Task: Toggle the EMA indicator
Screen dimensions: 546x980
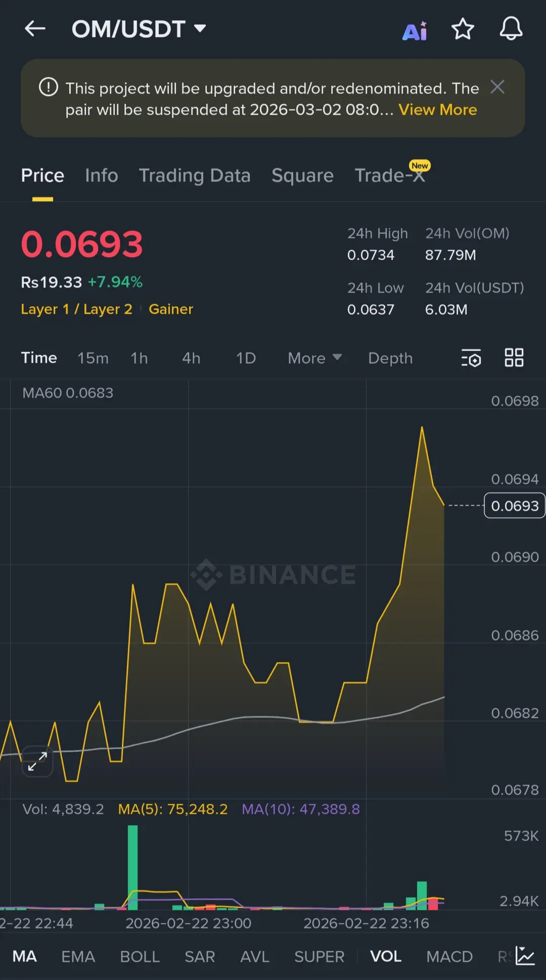Action: coord(78,956)
